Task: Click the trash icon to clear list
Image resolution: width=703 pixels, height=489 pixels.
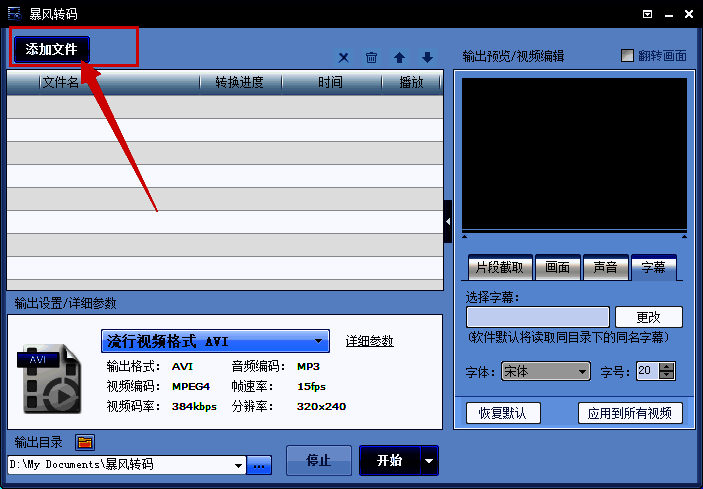Action: coord(371,58)
